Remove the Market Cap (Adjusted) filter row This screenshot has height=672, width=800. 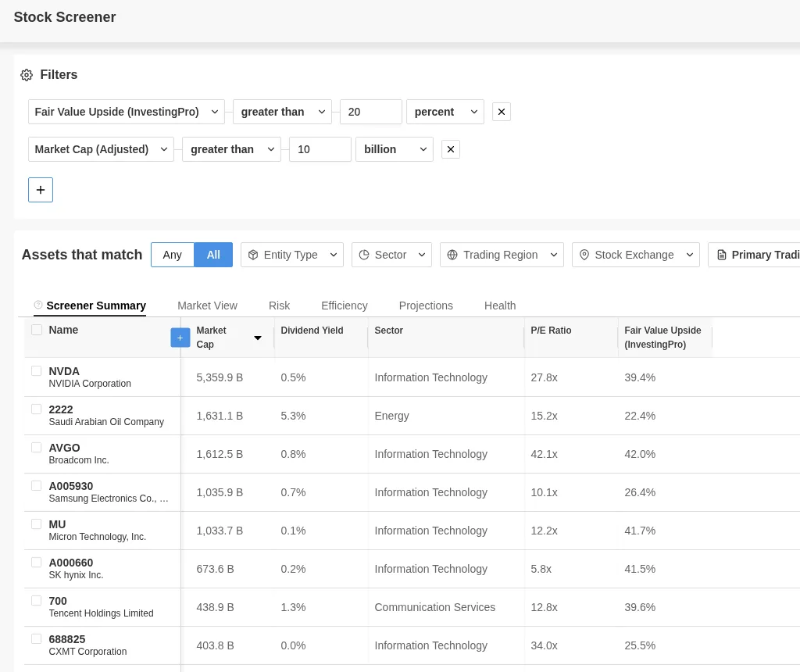coord(451,149)
